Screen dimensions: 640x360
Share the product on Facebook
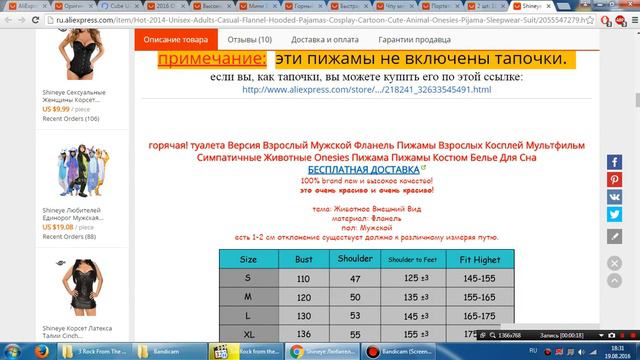(x=614, y=162)
